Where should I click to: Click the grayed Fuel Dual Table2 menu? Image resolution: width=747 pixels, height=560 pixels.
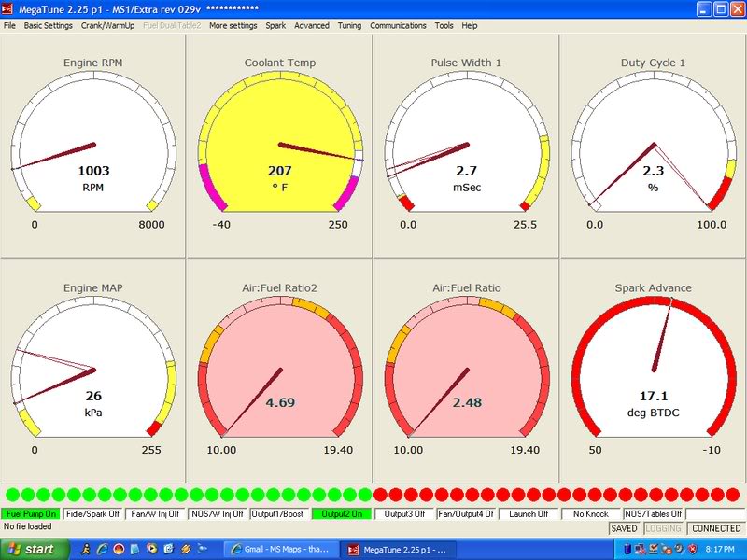pyautogui.click(x=172, y=26)
